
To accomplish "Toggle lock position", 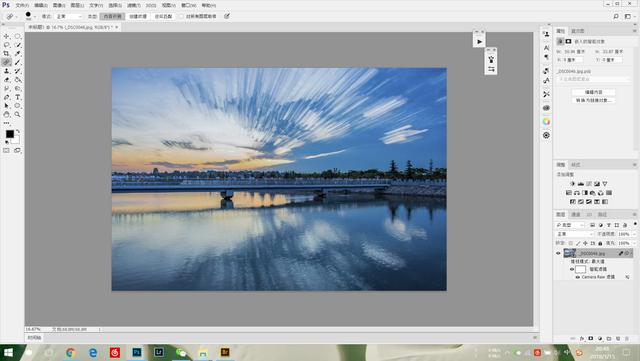I will [585, 243].
